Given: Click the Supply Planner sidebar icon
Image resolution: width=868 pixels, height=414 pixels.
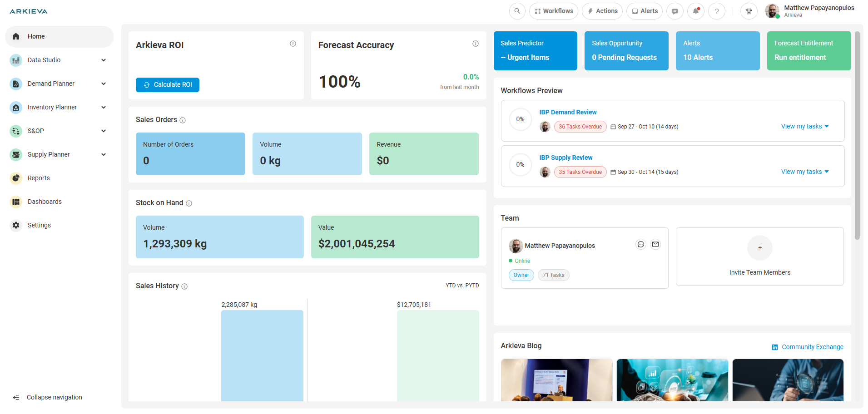Looking at the screenshot, I should (16, 154).
